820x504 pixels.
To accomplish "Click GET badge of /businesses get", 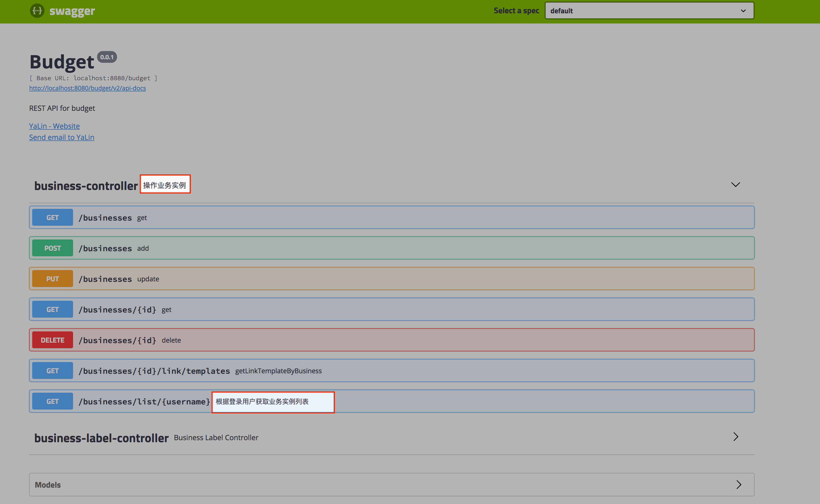I will (52, 218).
